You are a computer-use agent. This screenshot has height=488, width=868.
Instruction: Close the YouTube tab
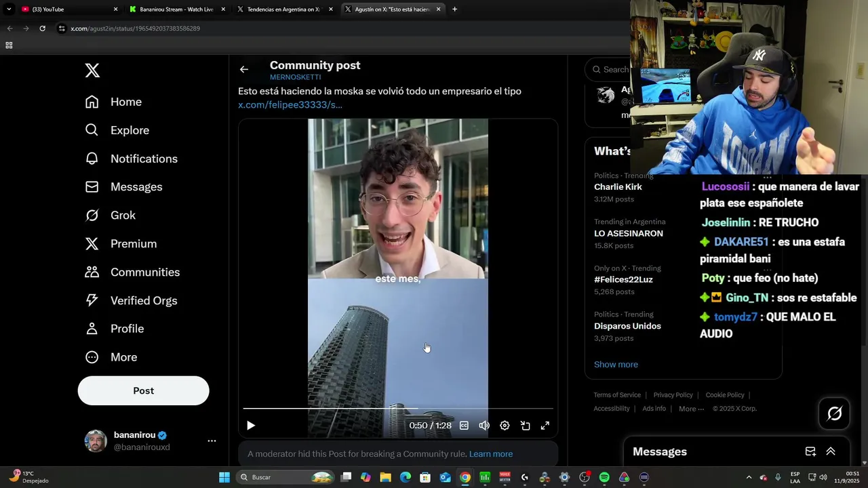pos(115,9)
